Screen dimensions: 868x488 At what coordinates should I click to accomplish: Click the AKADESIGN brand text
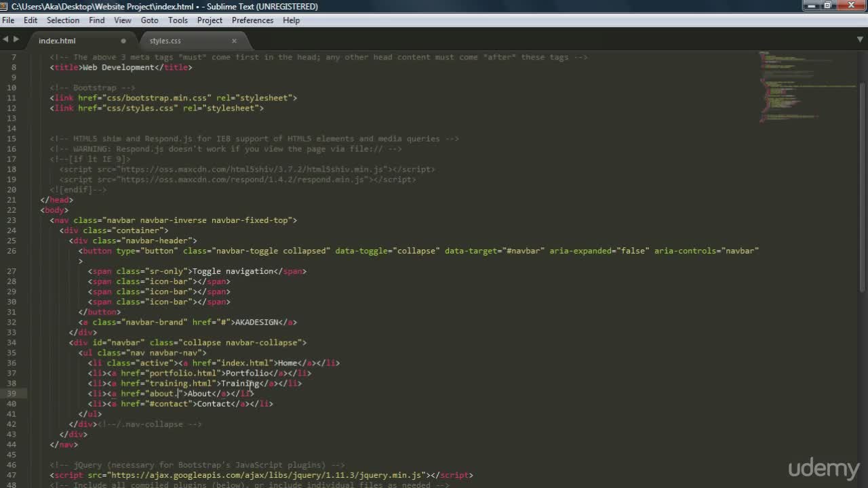pos(256,322)
